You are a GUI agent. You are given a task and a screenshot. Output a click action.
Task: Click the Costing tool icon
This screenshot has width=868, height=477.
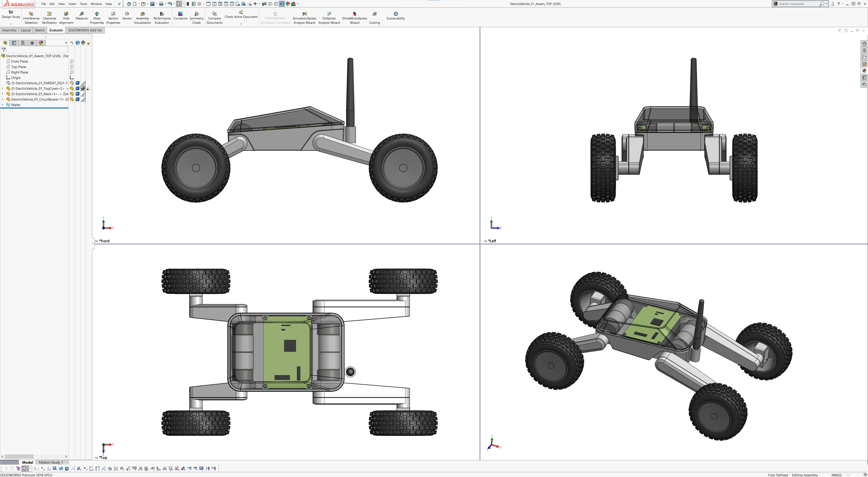tap(374, 14)
